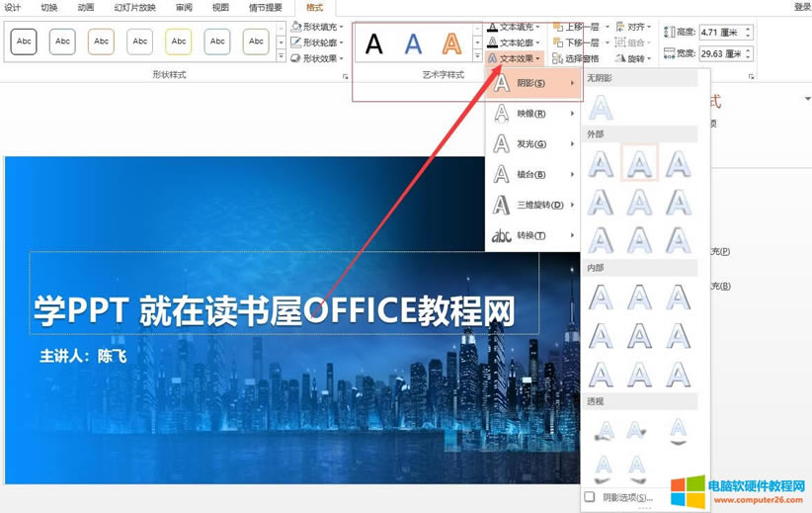Click the 登录 sign-in link

tap(802, 7)
